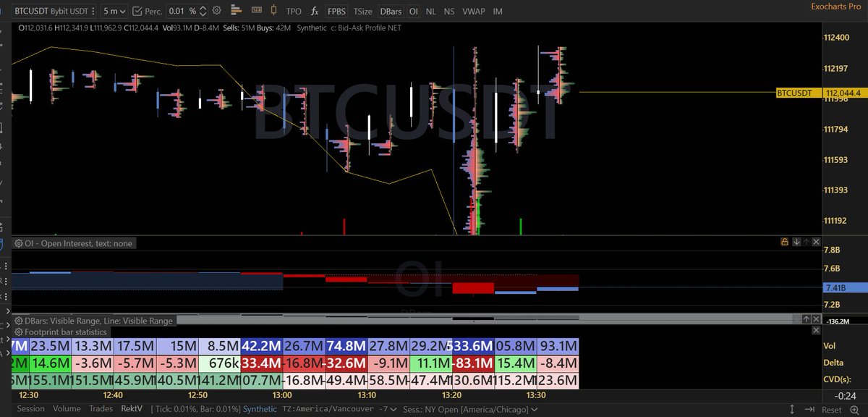Toggle the Perc. checkbox
Viewport: 868px width, 417px height.
[x=137, y=12]
